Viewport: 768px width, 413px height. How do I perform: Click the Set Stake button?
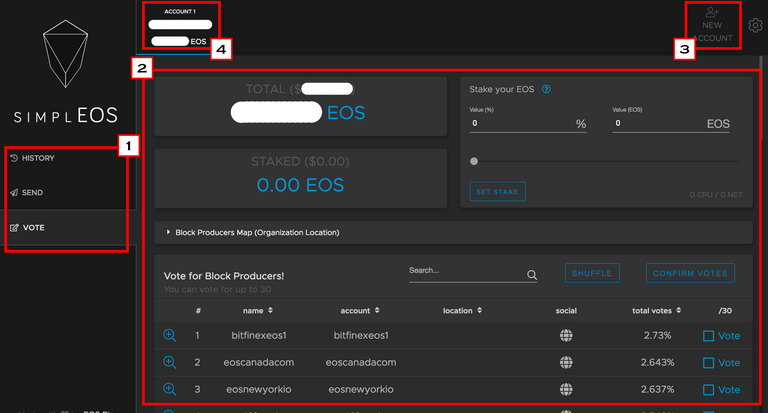(497, 192)
